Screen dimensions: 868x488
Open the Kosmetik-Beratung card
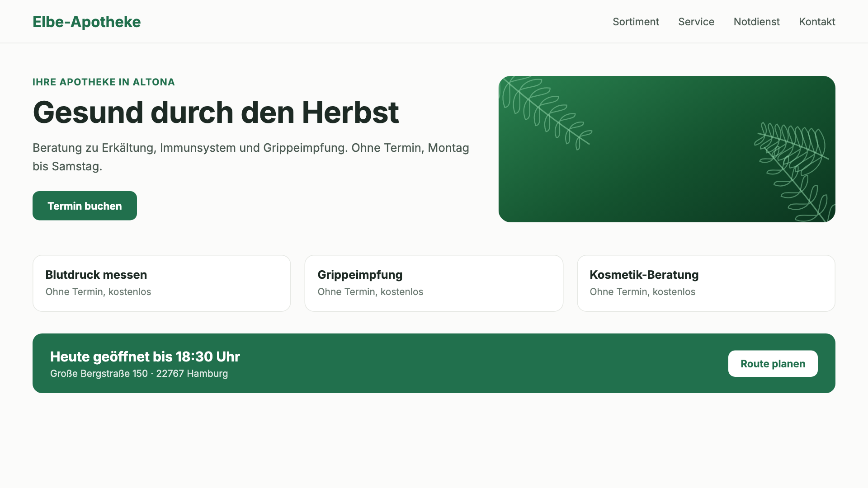(x=706, y=283)
